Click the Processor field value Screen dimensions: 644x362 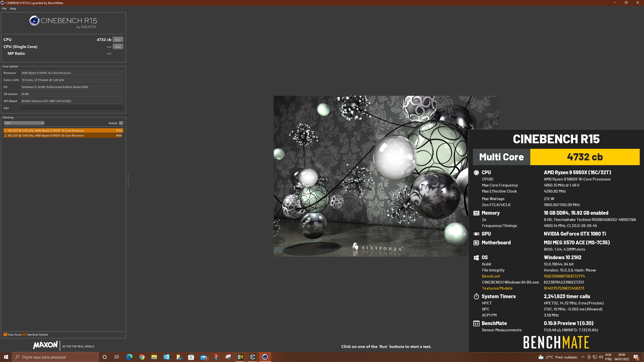(x=72, y=73)
